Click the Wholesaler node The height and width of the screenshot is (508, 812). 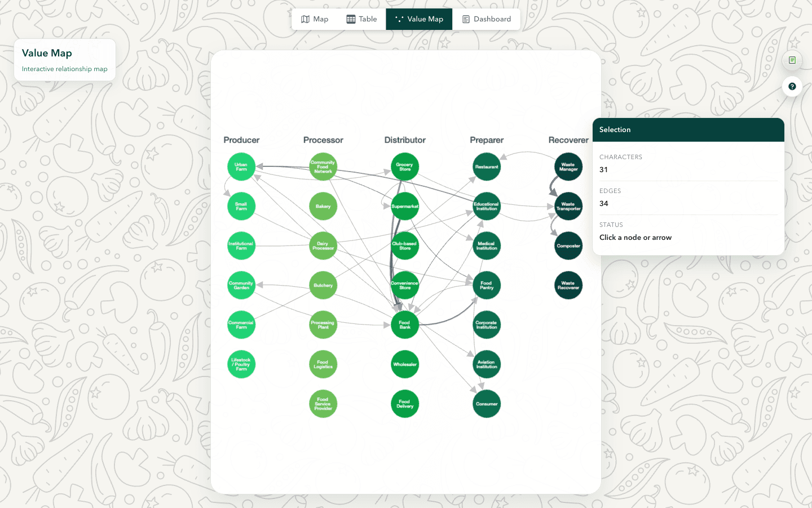point(405,365)
